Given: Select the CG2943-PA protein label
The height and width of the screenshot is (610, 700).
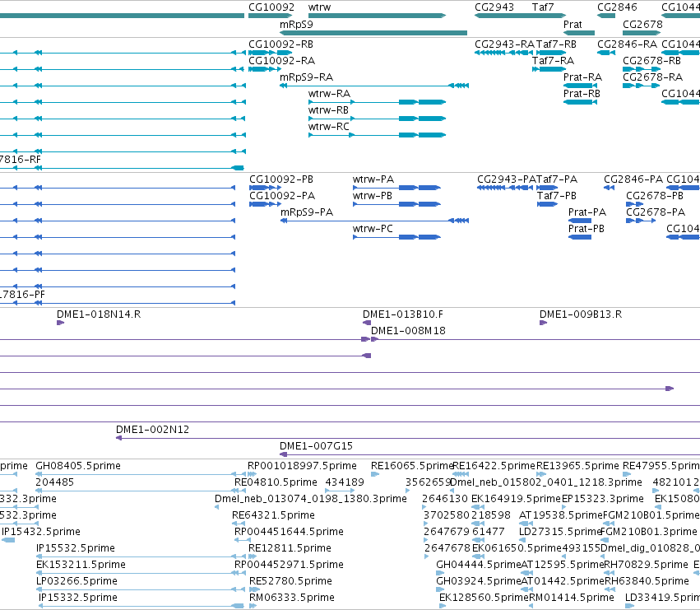Looking at the screenshot, I should [x=506, y=179].
